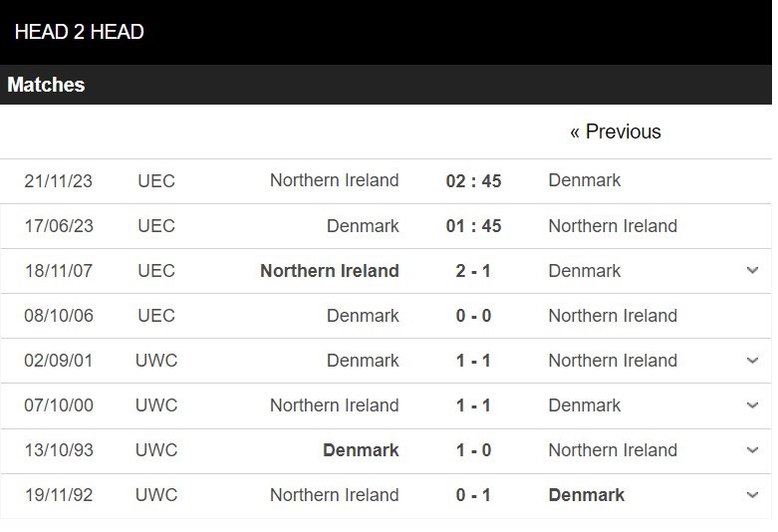
Task: Open the 02 : 45 kickoff time fixture
Action: click(473, 181)
